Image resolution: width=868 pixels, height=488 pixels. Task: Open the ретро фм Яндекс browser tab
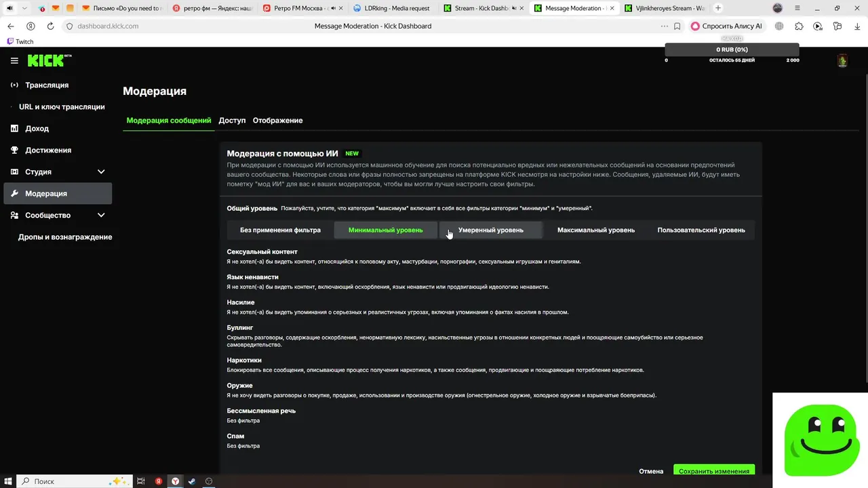point(211,8)
